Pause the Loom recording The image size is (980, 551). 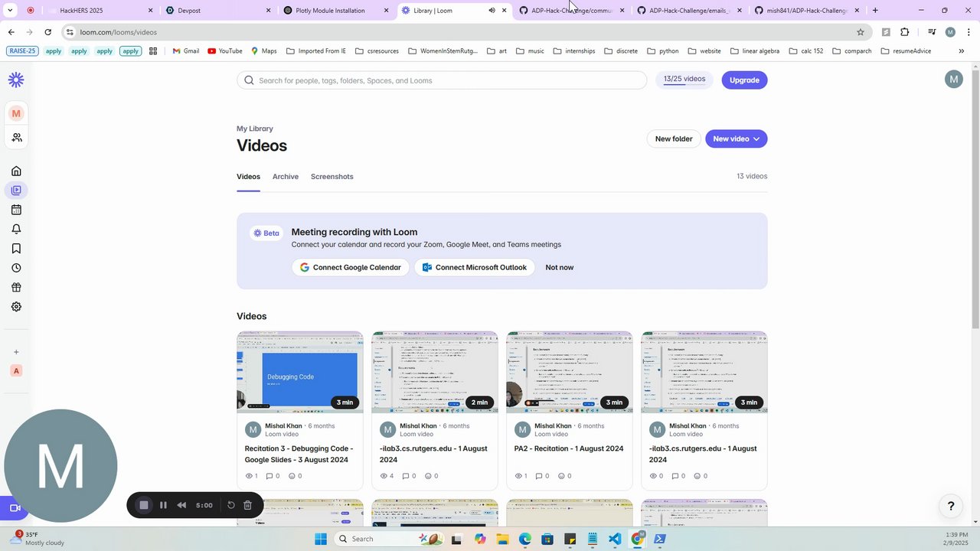click(163, 505)
